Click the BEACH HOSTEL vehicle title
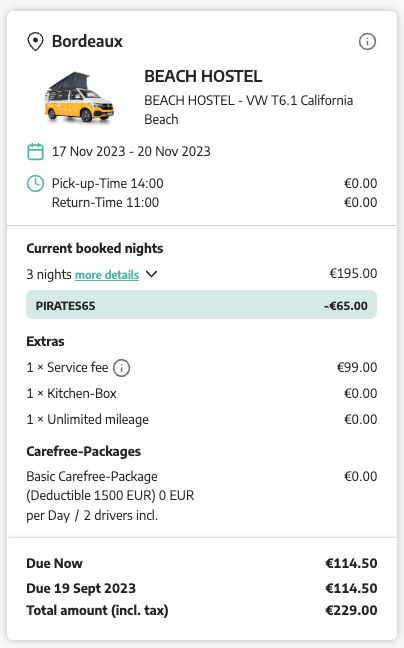Viewport: 404px width, 648px height. (203, 76)
